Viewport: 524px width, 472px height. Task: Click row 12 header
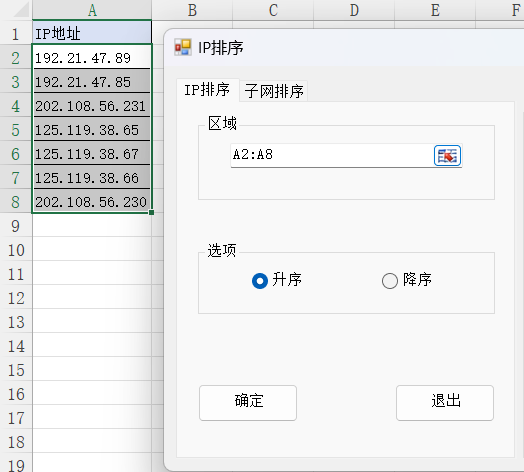pos(16,298)
